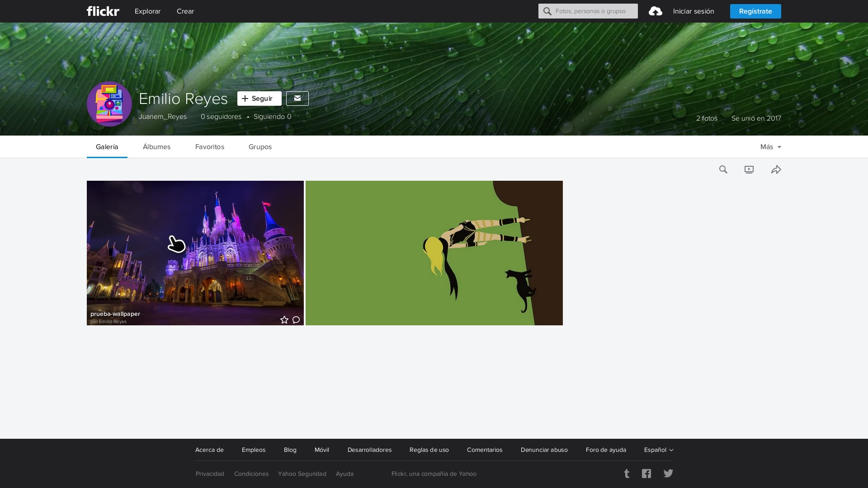868x488 pixels.
Task: Open the Acerca de footer link
Action: pyautogui.click(x=209, y=450)
